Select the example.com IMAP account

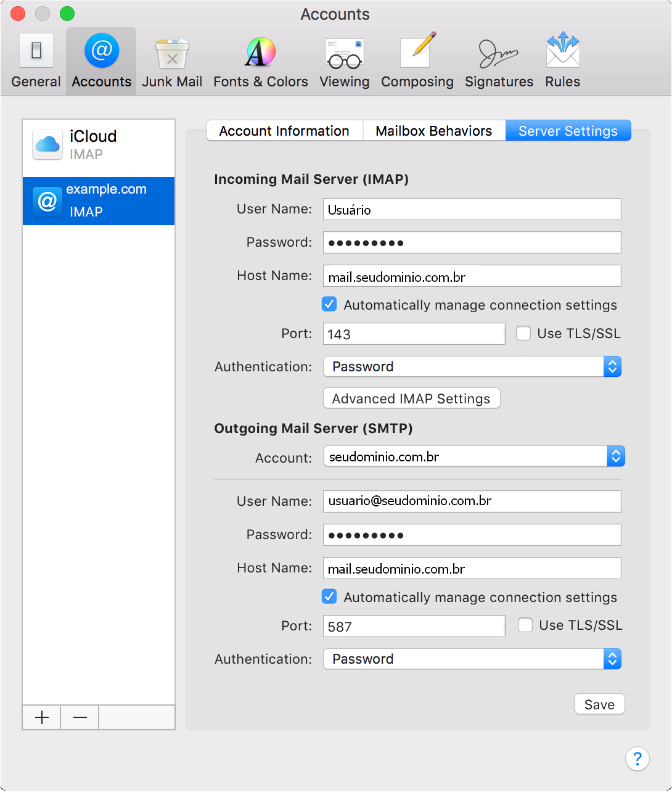pos(99,201)
